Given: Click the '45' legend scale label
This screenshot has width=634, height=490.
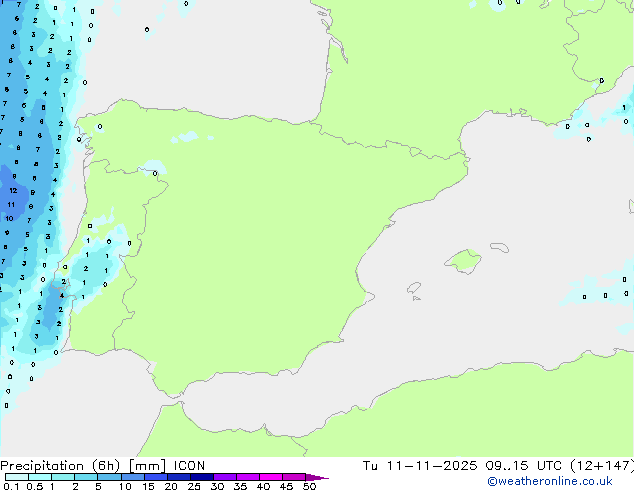Looking at the screenshot, I should pyautogui.click(x=286, y=486).
